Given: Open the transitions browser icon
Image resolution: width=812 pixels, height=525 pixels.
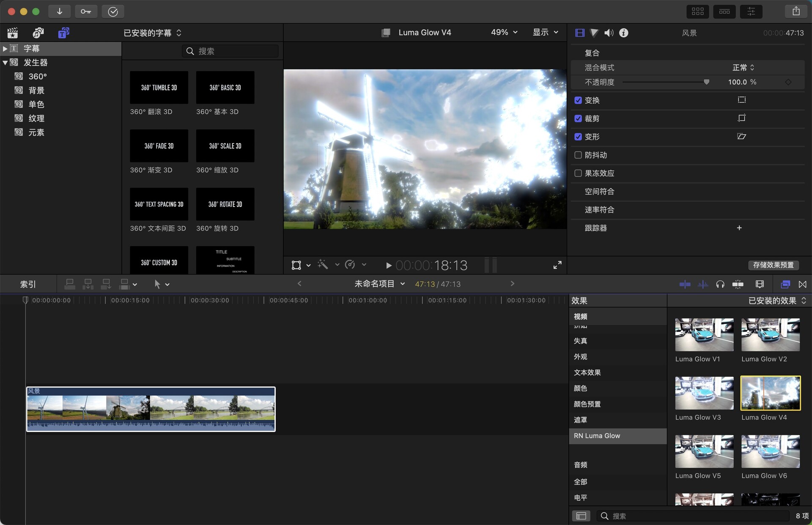Looking at the screenshot, I should [802, 284].
